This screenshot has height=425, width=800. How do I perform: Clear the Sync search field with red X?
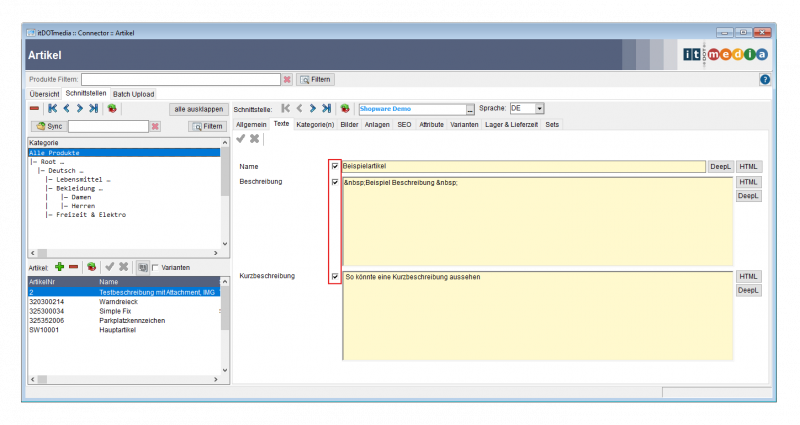click(155, 126)
